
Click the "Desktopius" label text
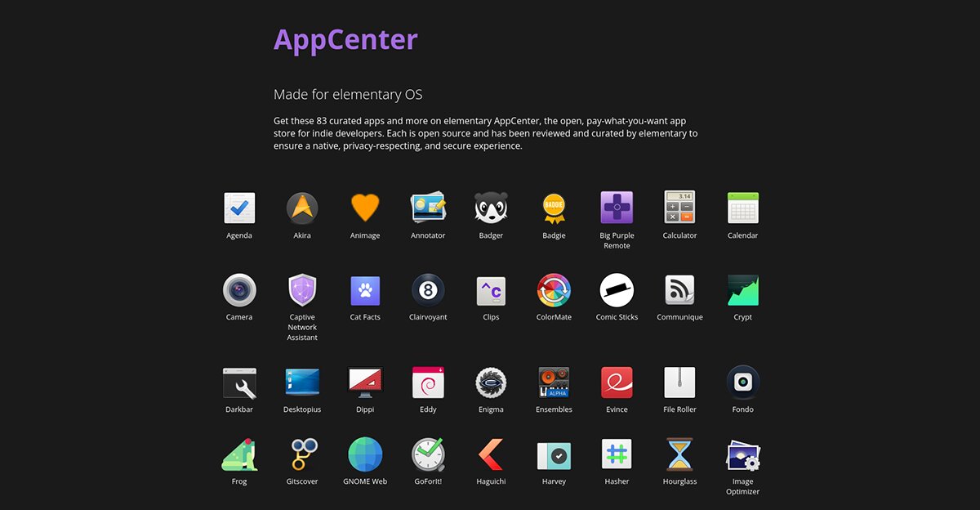tap(302, 409)
